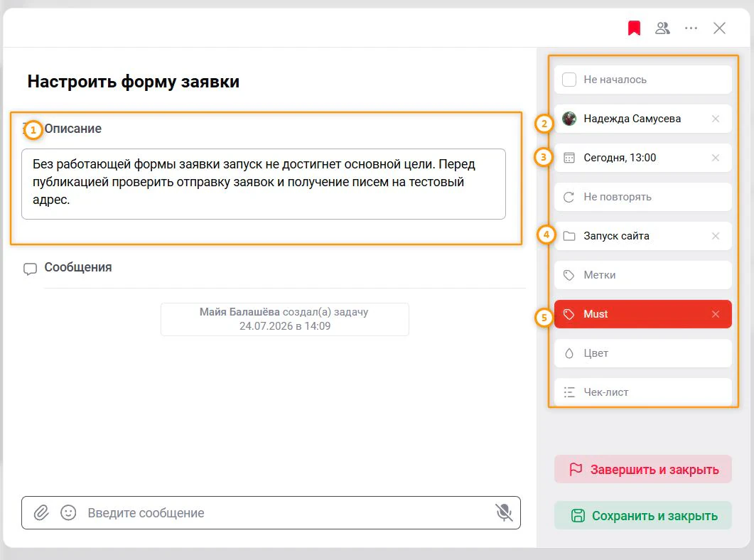The height and width of the screenshot is (560, 754).
Task: Open the "Чек-лист" field
Action: [x=643, y=392]
